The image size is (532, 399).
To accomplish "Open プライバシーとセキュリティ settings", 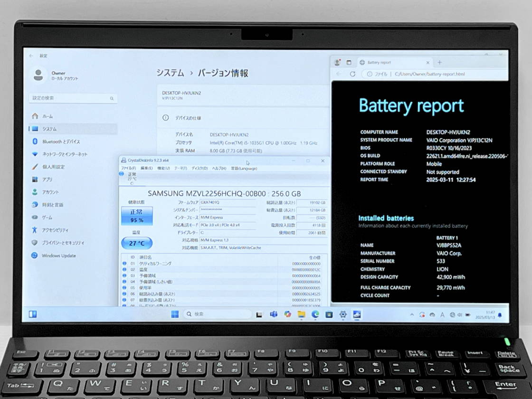I will click(58, 243).
